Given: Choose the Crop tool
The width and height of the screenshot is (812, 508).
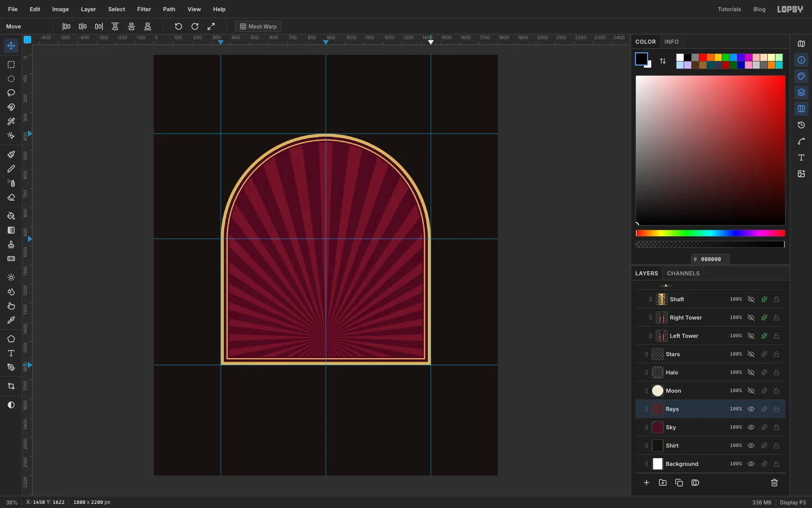Looking at the screenshot, I should tap(11, 386).
